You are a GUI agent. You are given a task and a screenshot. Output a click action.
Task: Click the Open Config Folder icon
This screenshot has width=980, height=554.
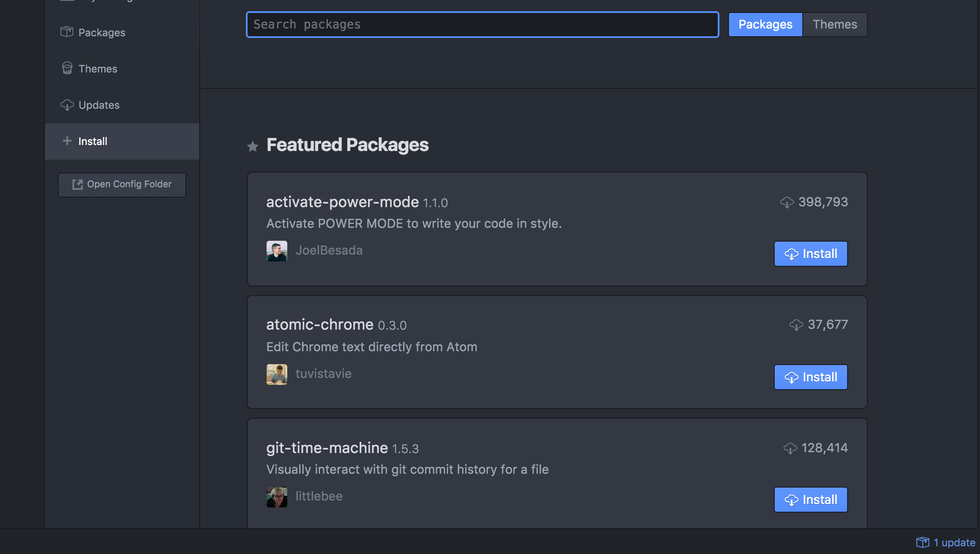point(77,184)
